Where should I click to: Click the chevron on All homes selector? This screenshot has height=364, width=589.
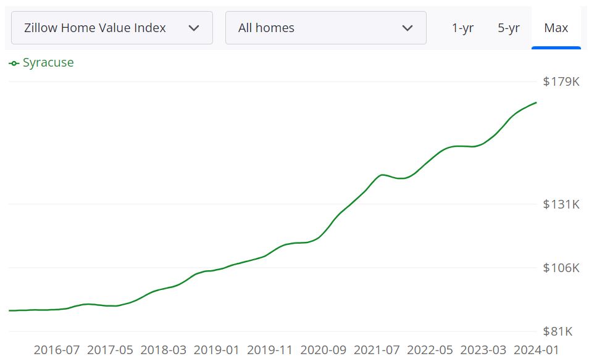click(x=407, y=27)
